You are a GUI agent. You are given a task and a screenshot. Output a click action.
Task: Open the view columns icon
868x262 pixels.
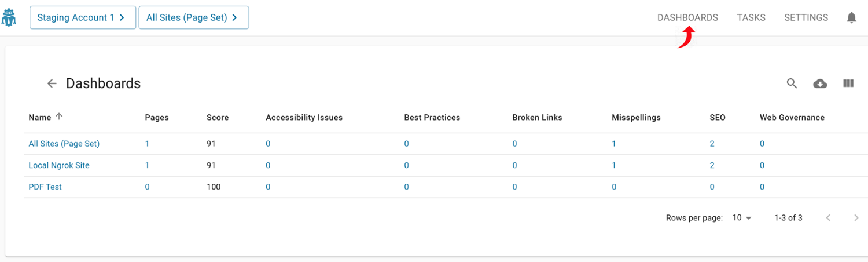848,83
